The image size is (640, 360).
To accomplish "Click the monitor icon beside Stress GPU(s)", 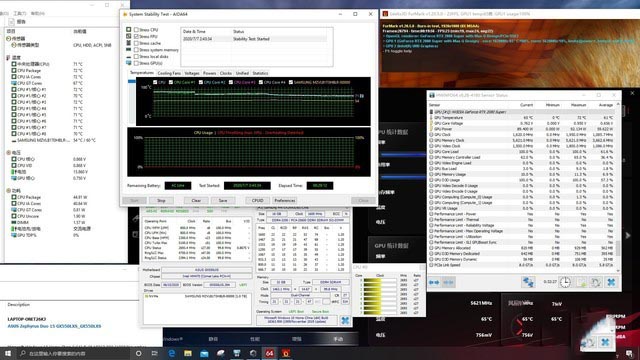I will point(129,63).
